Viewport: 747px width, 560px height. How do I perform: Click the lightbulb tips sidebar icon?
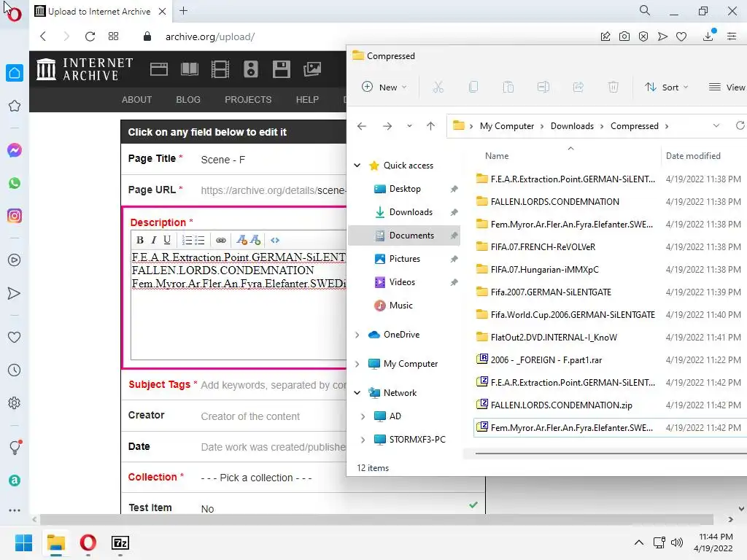15,447
